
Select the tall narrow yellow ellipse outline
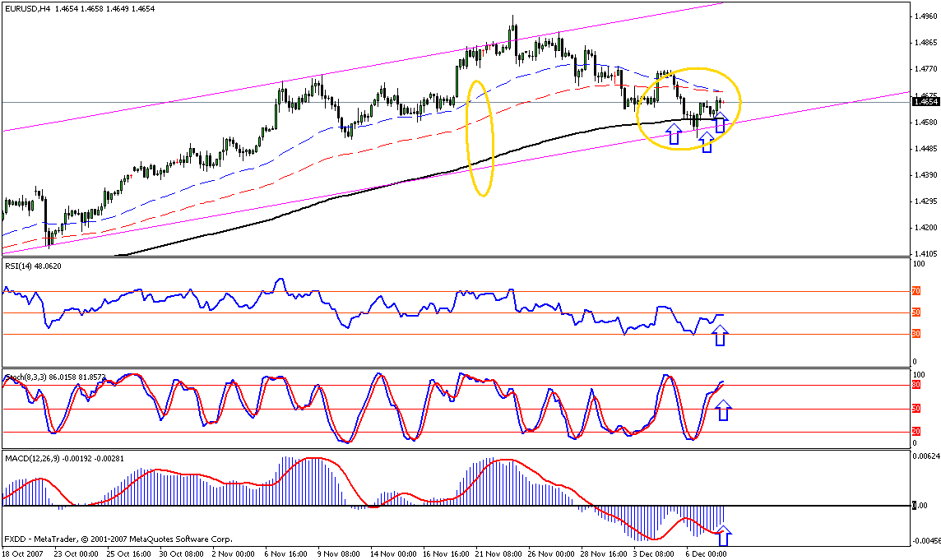click(x=480, y=138)
